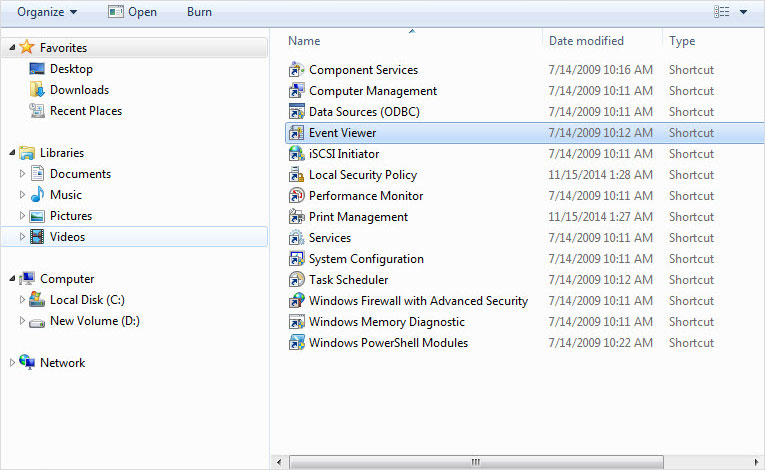Click the Recent Places icon
This screenshot has height=470, width=765.
click(x=37, y=111)
